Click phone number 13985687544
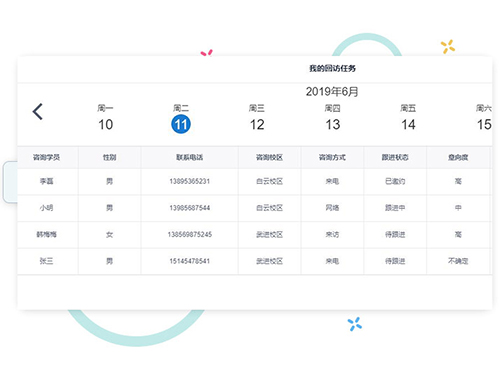This screenshot has width=500, height=379. pyautogui.click(x=190, y=208)
